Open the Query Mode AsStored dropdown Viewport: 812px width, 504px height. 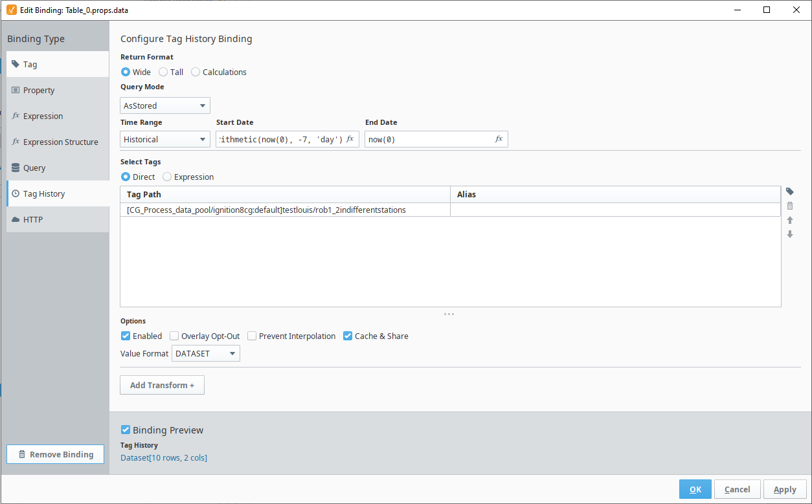tap(165, 105)
